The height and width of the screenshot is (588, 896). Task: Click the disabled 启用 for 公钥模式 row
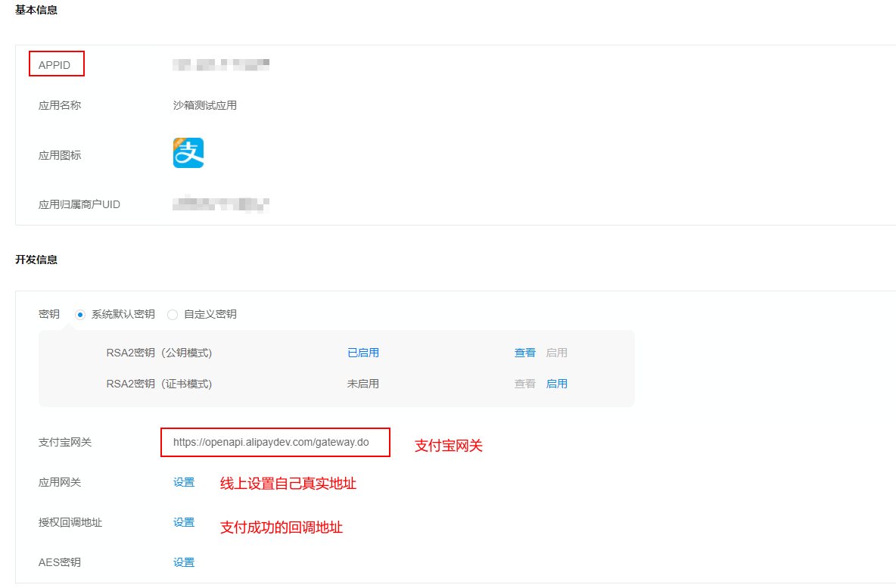point(556,353)
